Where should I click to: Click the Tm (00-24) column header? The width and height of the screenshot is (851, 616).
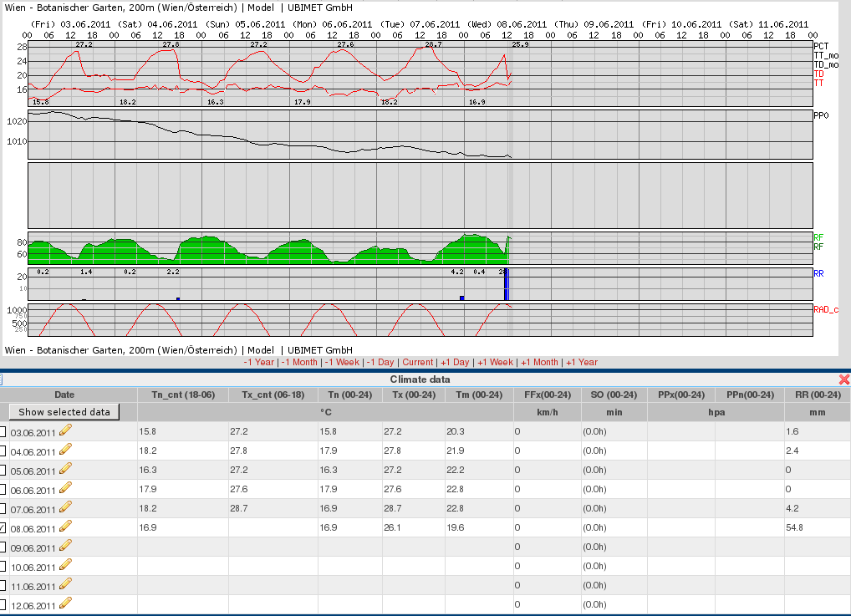pyautogui.click(x=479, y=395)
